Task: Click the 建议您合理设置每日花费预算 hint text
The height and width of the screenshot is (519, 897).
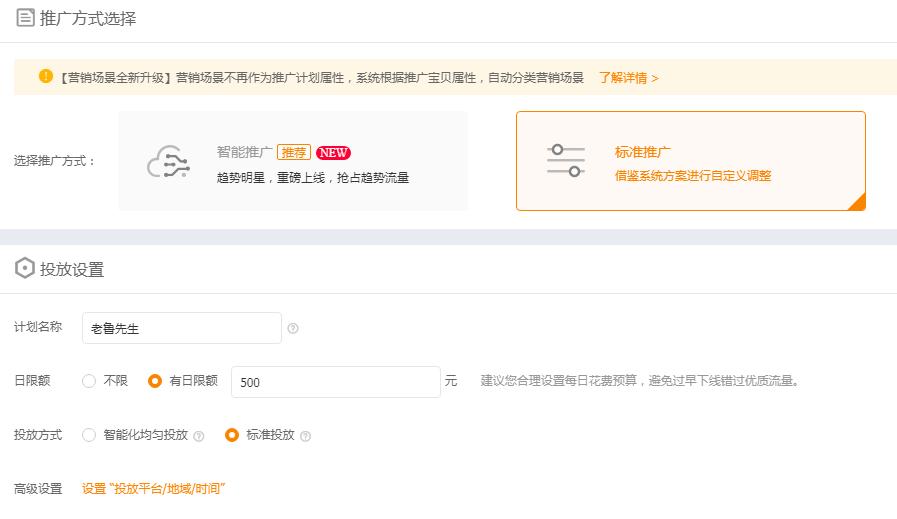Action: coord(640,381)
